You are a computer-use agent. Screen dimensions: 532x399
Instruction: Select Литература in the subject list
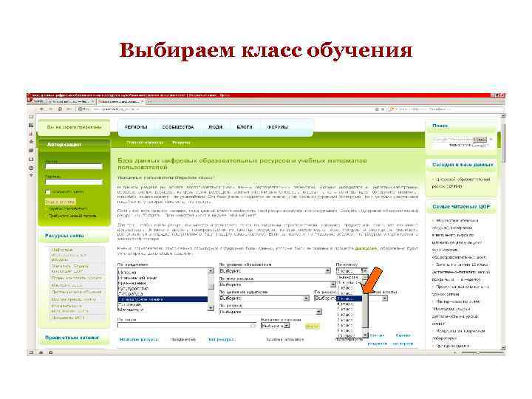163,294
